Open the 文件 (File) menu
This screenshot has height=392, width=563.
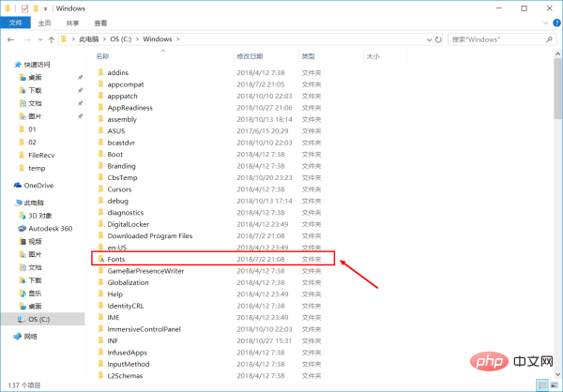pos(15,23)
